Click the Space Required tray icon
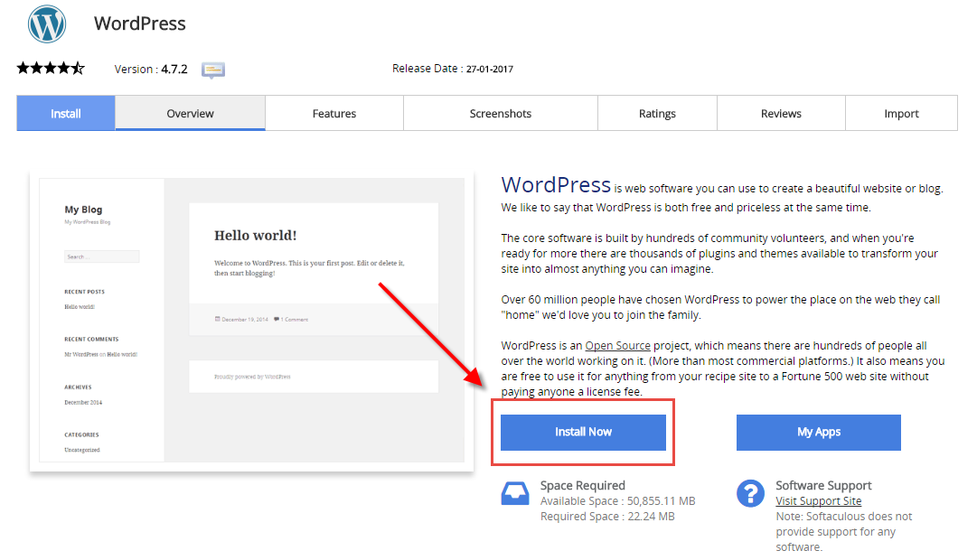The width and height of the screenshot is (977, 560). point(515,493)
